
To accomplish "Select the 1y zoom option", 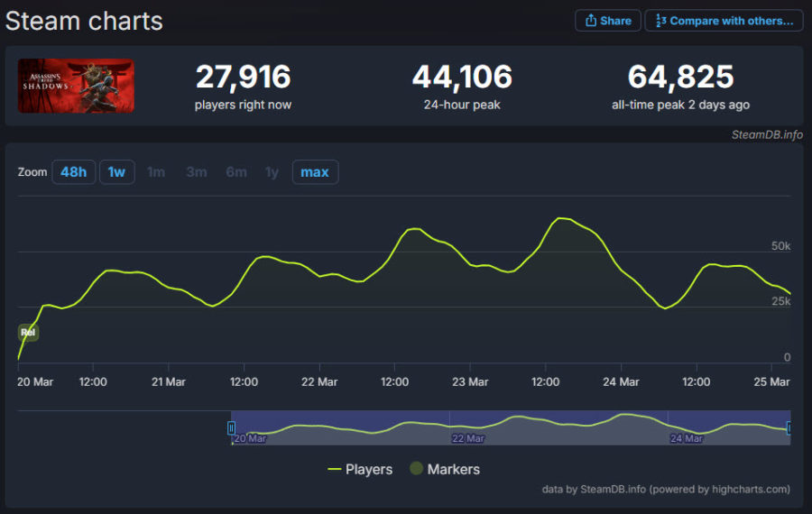I will 272,172.
